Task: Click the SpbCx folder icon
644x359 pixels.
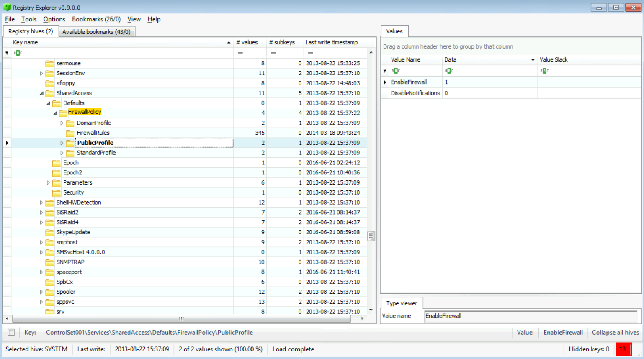Action: 49,282
